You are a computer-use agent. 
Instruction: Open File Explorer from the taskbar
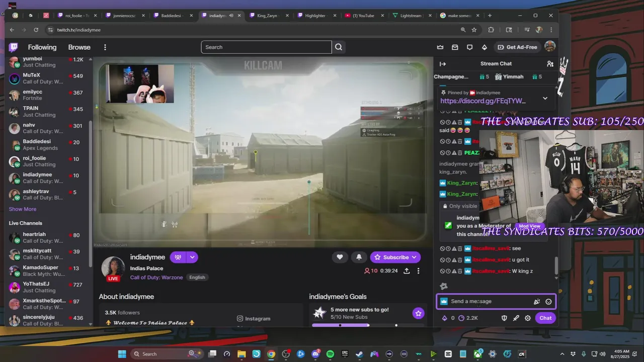pos(242,354)
